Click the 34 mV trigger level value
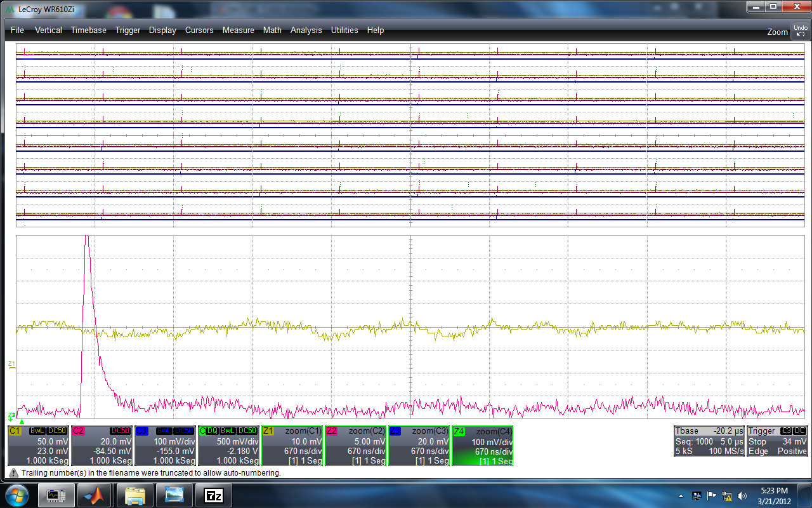Image resolution: width=812 pixels, height=508 pixels. [x=795, y=441]
